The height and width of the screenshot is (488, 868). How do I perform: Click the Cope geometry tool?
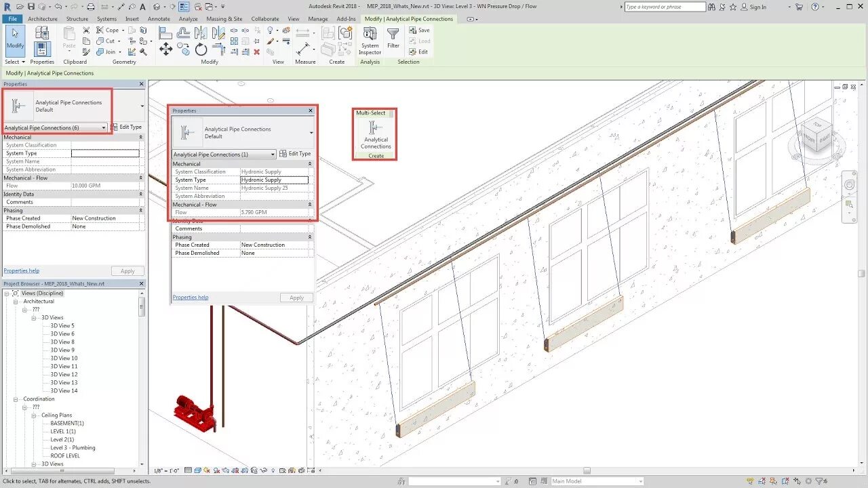pos(108,30)
